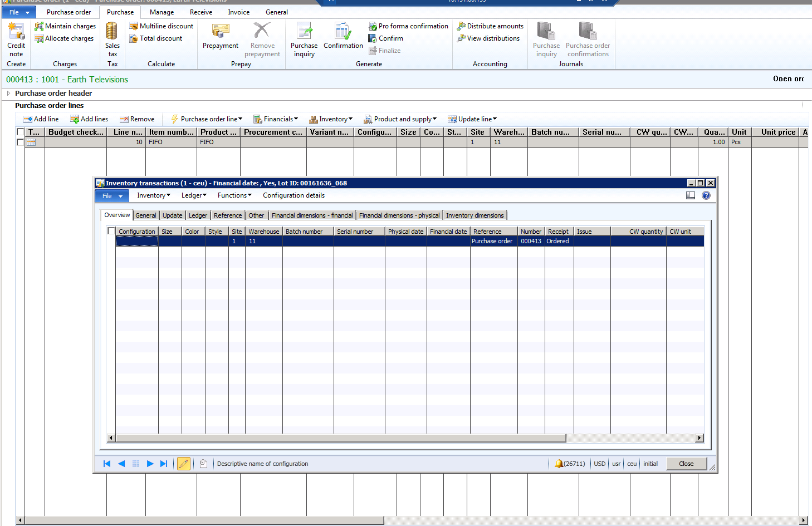Switch to the Invoice ribbon tab

coord(238,12)
